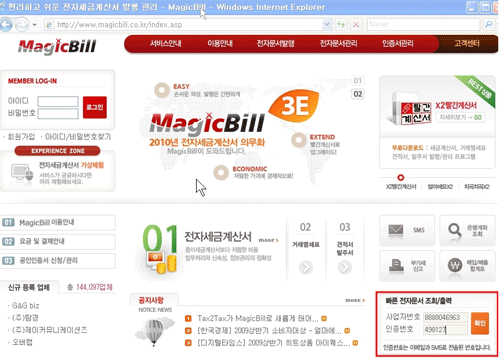Click the Stop loading X icon
Screen dimensions: 500x360
click(x=356, y=24)
